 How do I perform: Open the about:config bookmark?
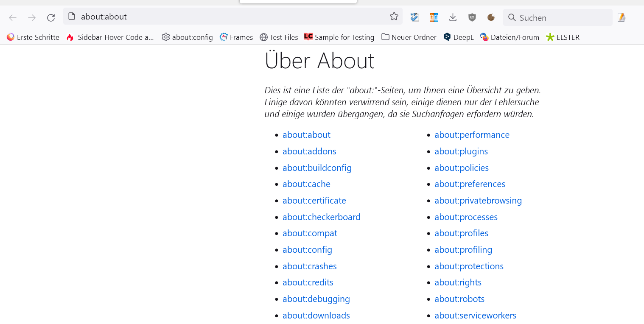pyautogui.click(x=187, y=37)
